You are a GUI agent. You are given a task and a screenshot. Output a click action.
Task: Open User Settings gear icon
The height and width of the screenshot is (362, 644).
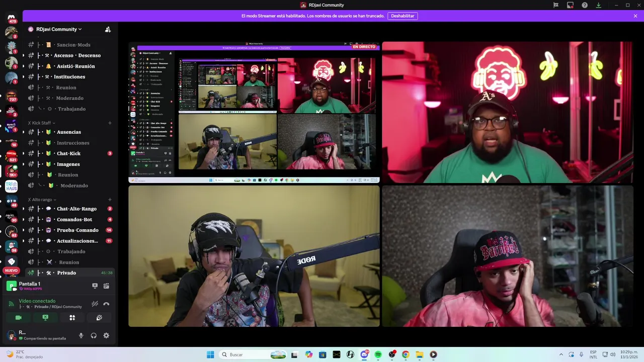click(106, 335)
